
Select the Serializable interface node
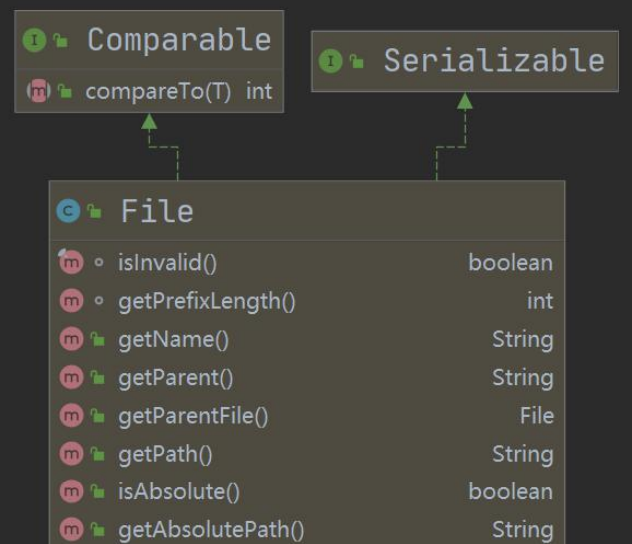[x=493, y=61]
